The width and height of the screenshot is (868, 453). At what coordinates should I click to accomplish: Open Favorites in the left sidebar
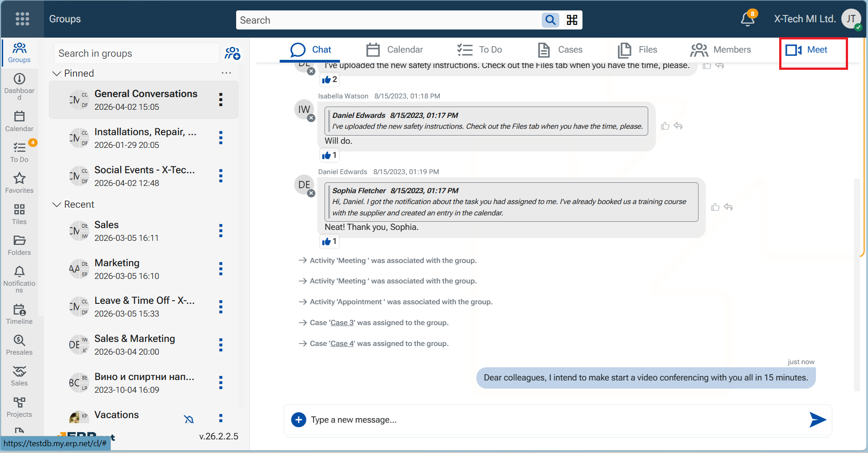tap(19, 183)
